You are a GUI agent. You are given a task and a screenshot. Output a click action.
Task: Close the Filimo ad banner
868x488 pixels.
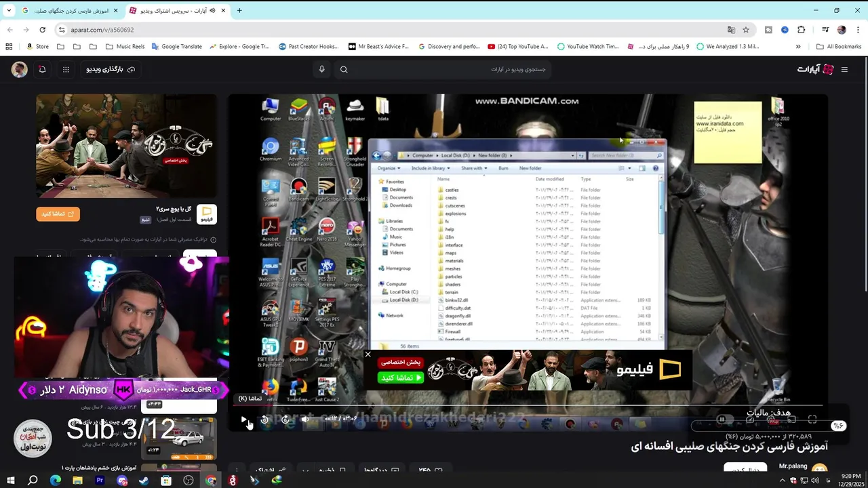coord(368,354)
